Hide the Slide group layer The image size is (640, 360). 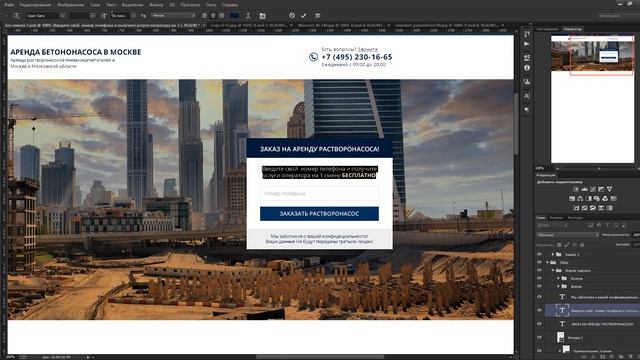coord(539,262)
